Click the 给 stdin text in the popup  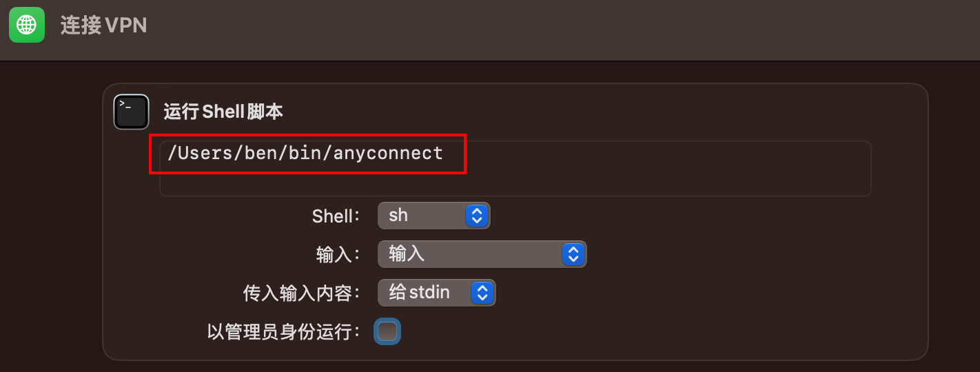(419, 293)
